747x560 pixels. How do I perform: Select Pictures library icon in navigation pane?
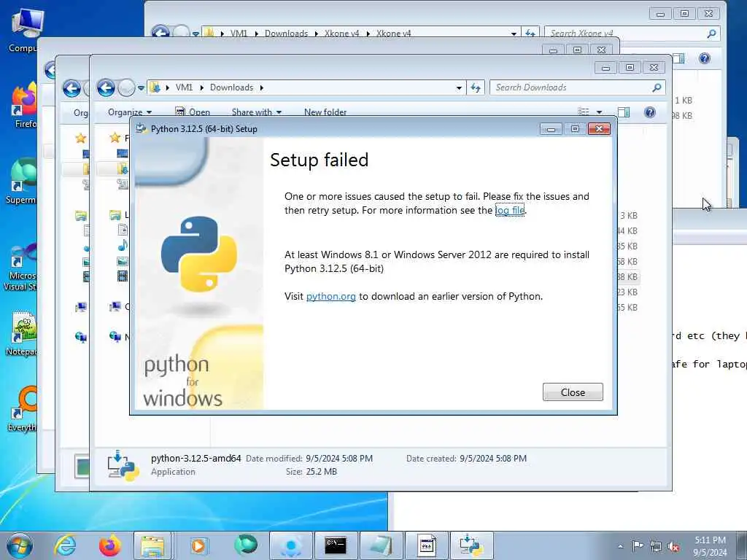tap(123, 261)
